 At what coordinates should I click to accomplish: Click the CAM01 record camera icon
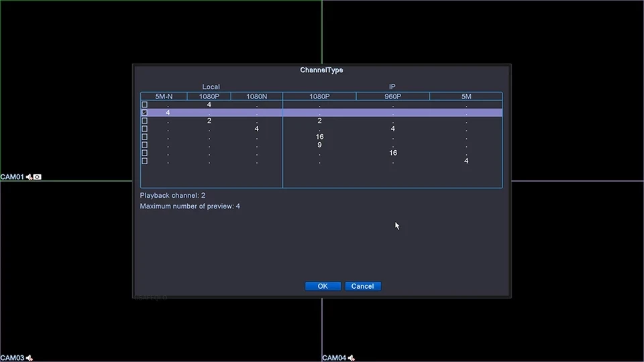tap(38, 177)
